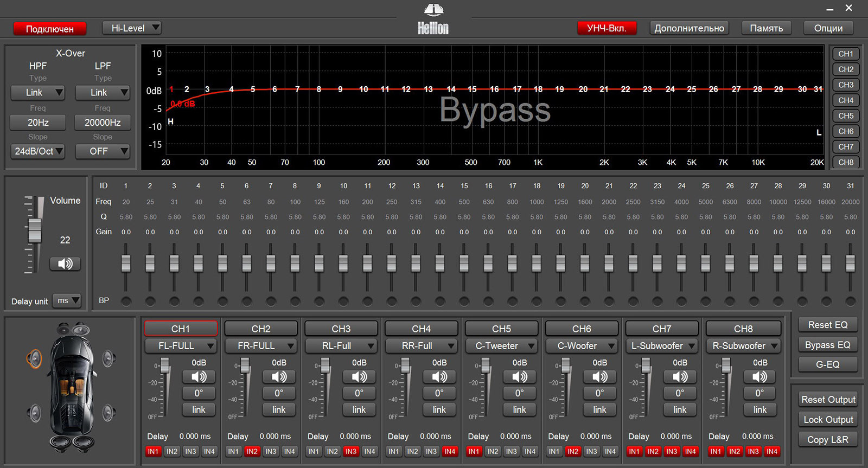Mute CH5 with its speaker icon
The height and width of the screenshot is (468, 868).
coord(520,376)
